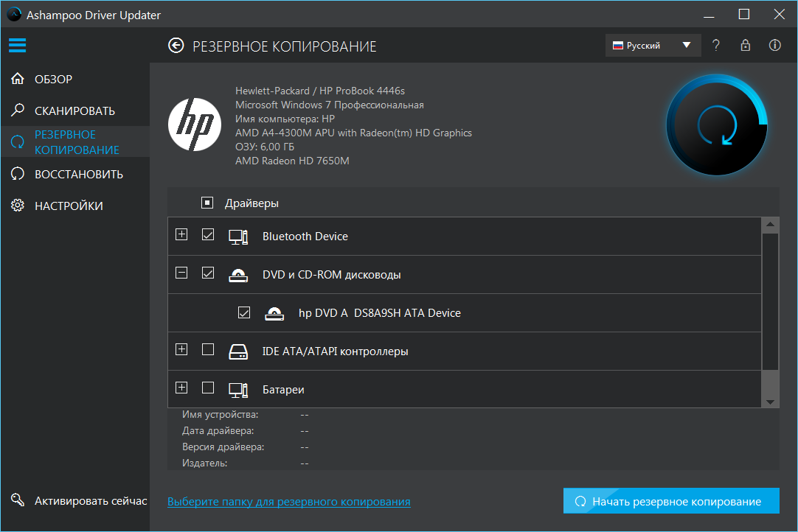Image resolution: width=798 pixels, height=532 pixels.
Task: Click Начать резервное копирование button
Action: tap(670, 501)
